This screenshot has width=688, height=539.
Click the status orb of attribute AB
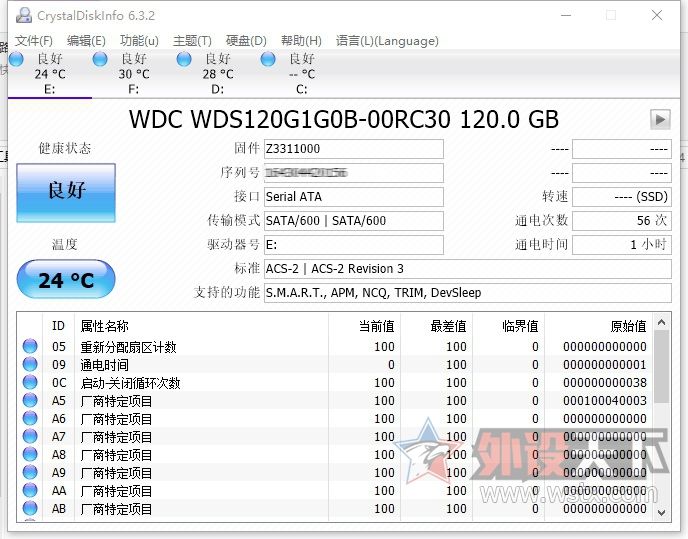[x=30, y=508]
